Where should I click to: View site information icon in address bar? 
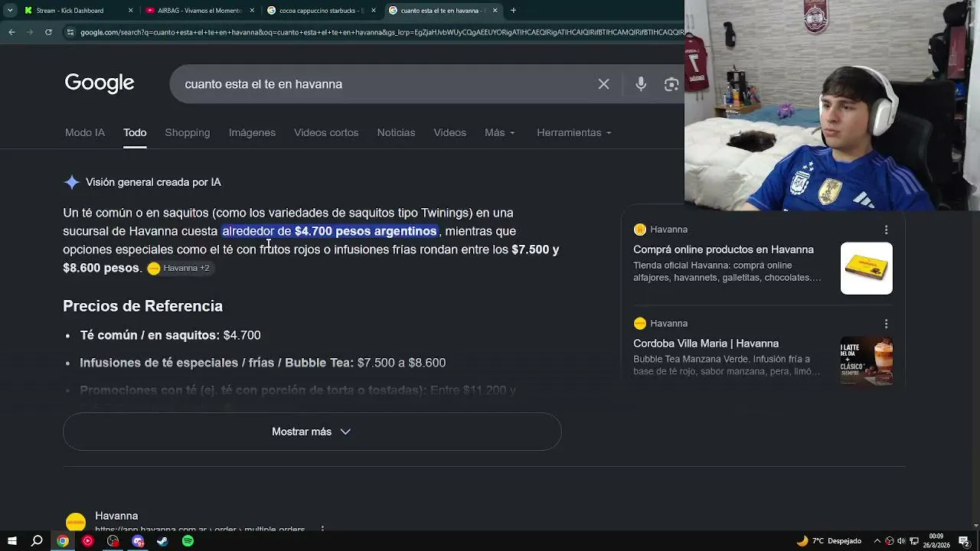point(70,32)
